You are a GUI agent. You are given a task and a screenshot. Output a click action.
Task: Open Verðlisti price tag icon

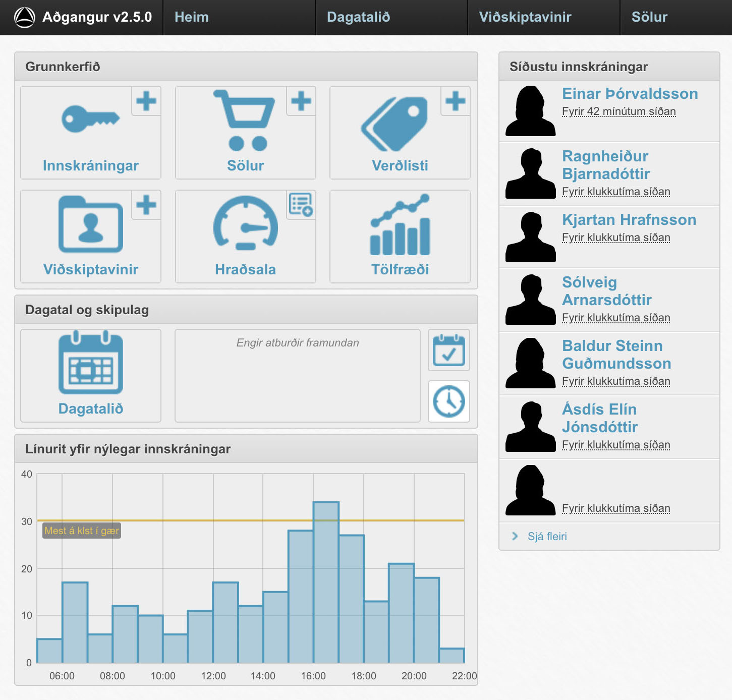click(x=395, y=124)
